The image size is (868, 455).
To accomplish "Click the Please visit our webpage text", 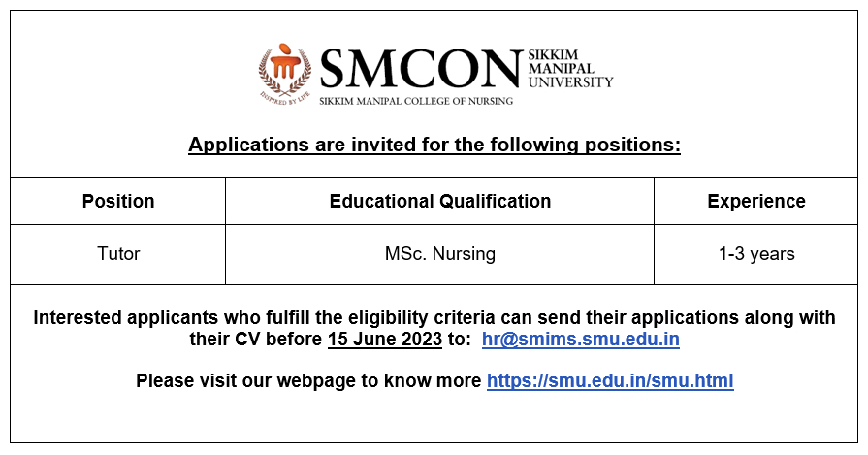I will click(x=308, y=381).
